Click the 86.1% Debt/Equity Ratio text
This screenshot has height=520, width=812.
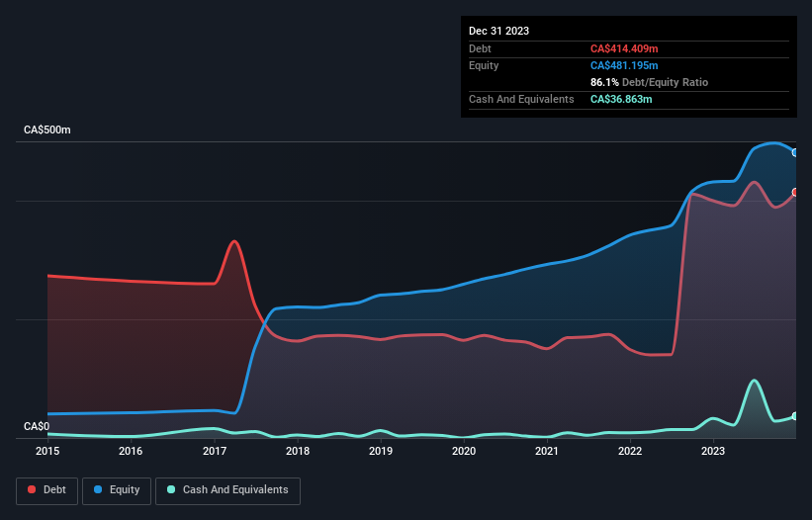(x=649, y=82)
